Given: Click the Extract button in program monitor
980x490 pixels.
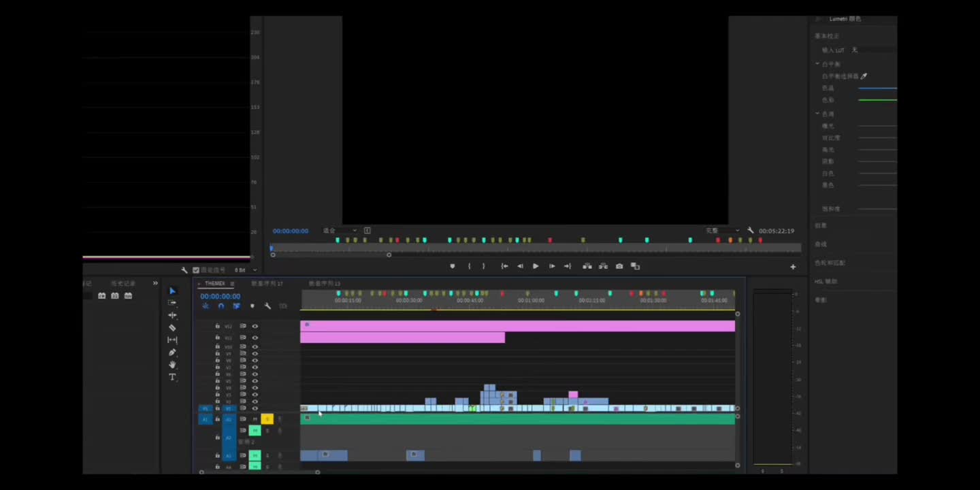Looking at the screenshot, I should (603, 266).
